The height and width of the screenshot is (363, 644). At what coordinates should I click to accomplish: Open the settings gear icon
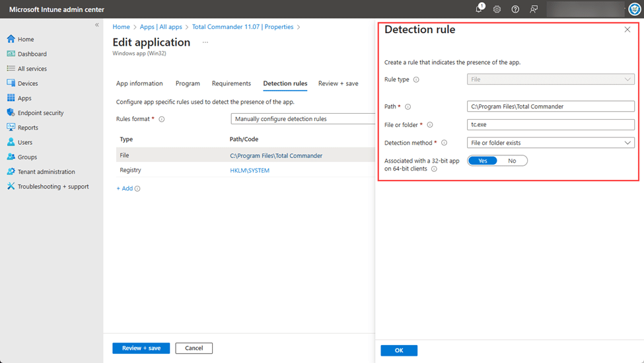497,9
